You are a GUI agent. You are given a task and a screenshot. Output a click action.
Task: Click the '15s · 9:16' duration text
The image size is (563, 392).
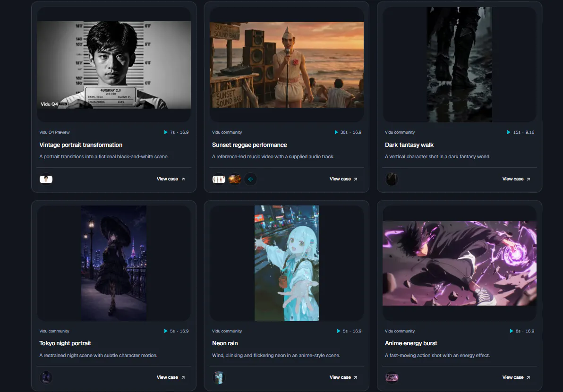[523, 132]
